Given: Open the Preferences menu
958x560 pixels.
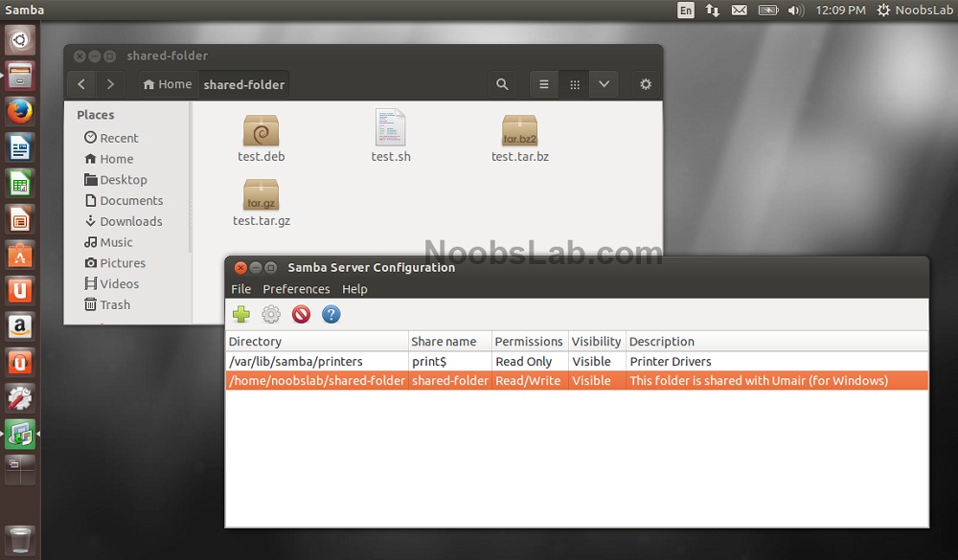Looking at the screenshot, I should point(296,289).
